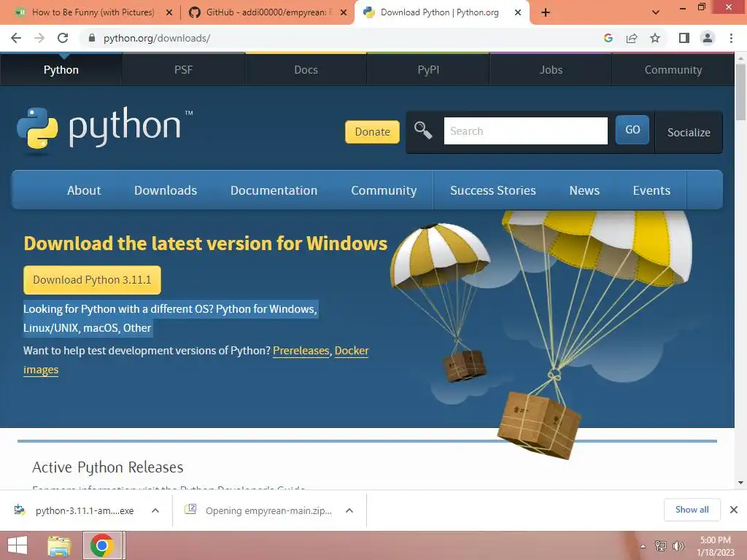Image resolution: width=747 pixels, height=560 pixels.
Task: Open the volume speaker tray icon
Action: pos(678,546)
